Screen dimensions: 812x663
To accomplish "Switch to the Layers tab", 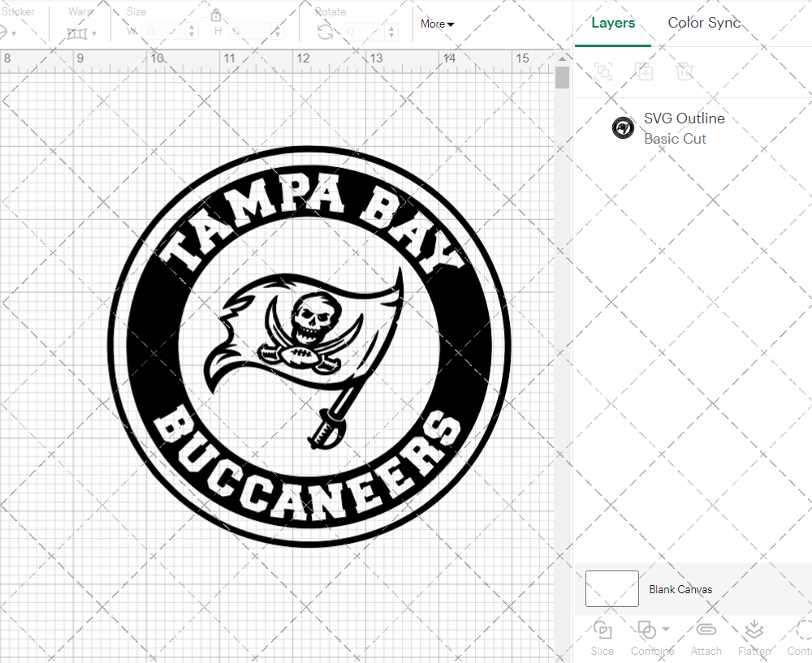I will click(613, 23).
